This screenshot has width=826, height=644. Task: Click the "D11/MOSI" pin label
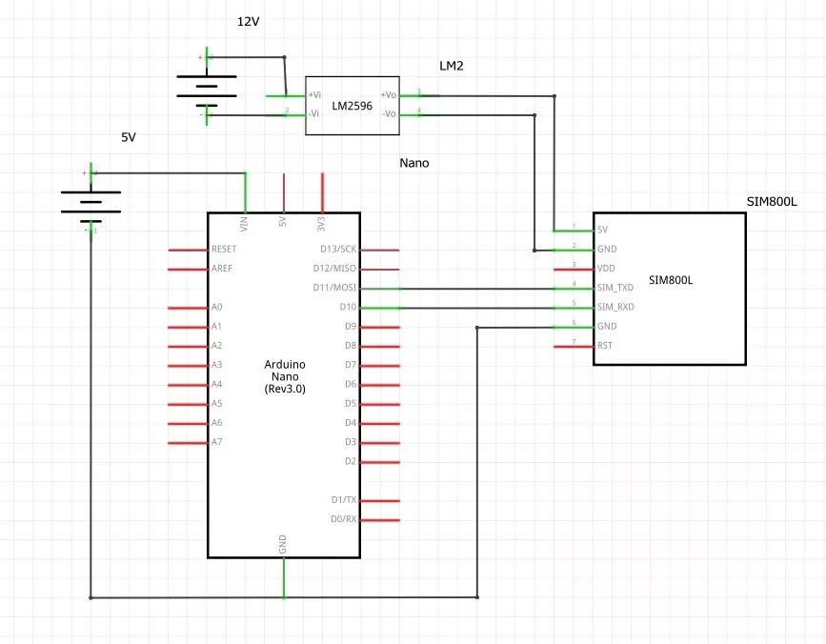[334, 288]
